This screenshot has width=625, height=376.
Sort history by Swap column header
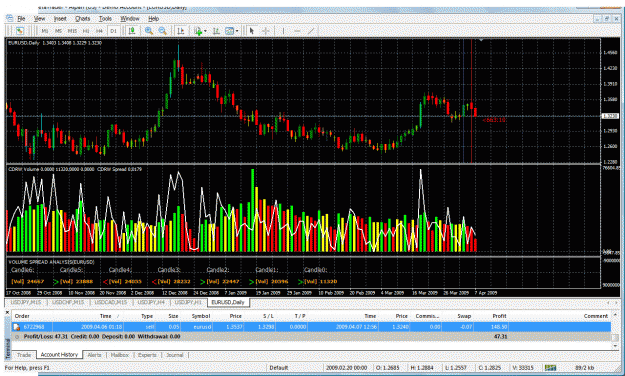pos(464,316)
